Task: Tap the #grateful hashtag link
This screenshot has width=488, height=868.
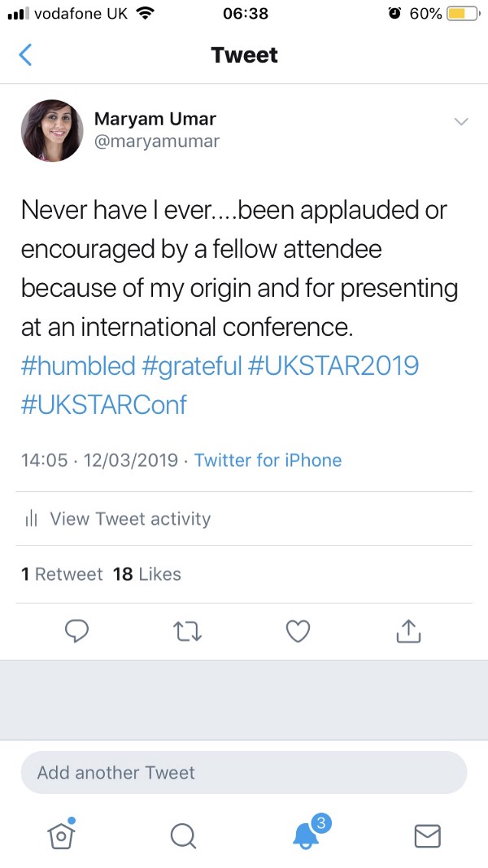Action: click(192, 365)
